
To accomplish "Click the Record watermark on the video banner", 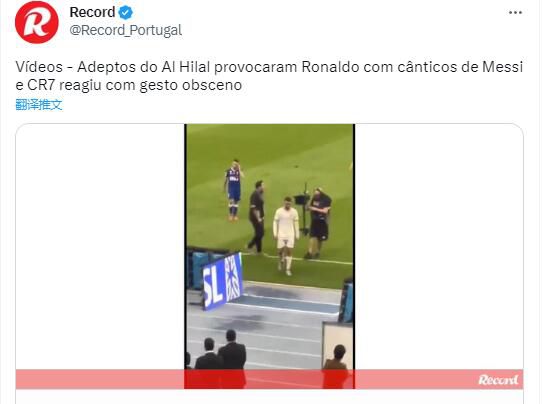I will tap(498, 380).
